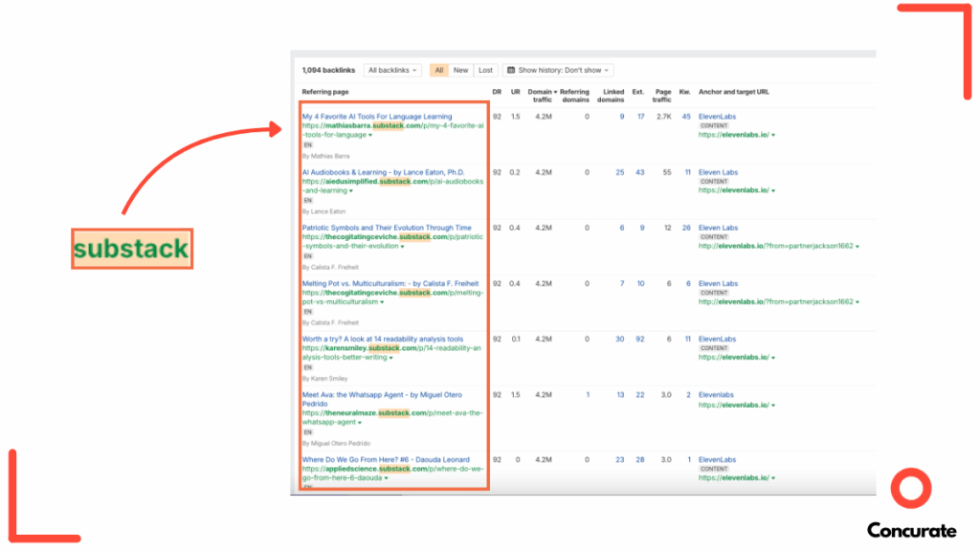Screen dimensions: 980x551
Task: Sort by the DR column header
Action: pyautogui.click(x=497, y=92)
